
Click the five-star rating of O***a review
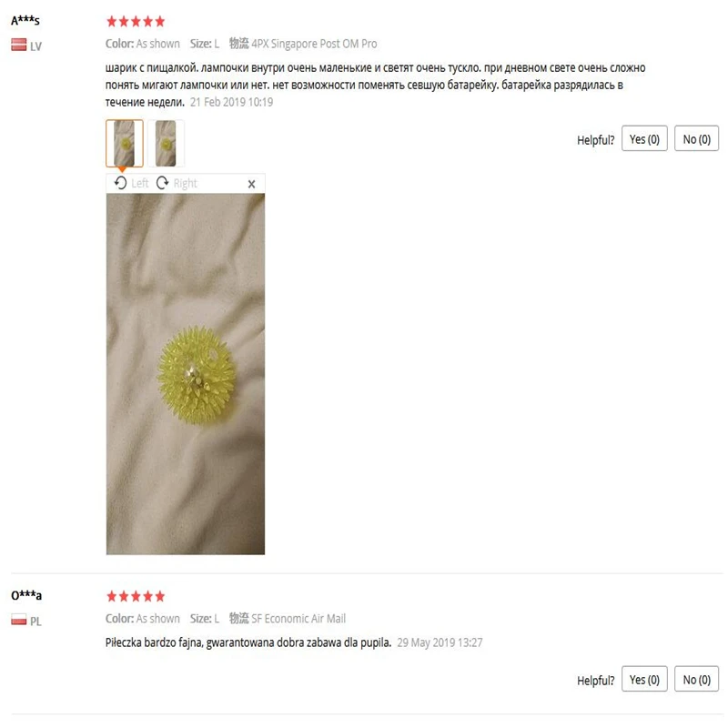coord(136,596)
